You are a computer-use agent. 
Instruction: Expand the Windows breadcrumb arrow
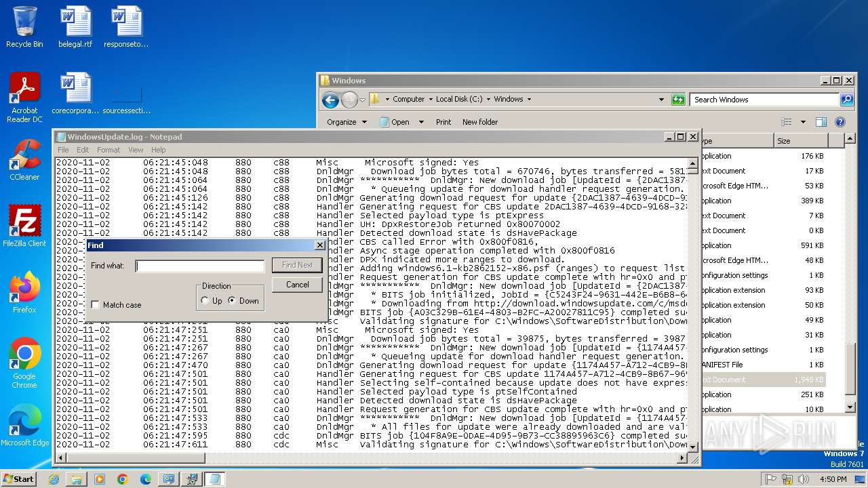tap(529, 99)
